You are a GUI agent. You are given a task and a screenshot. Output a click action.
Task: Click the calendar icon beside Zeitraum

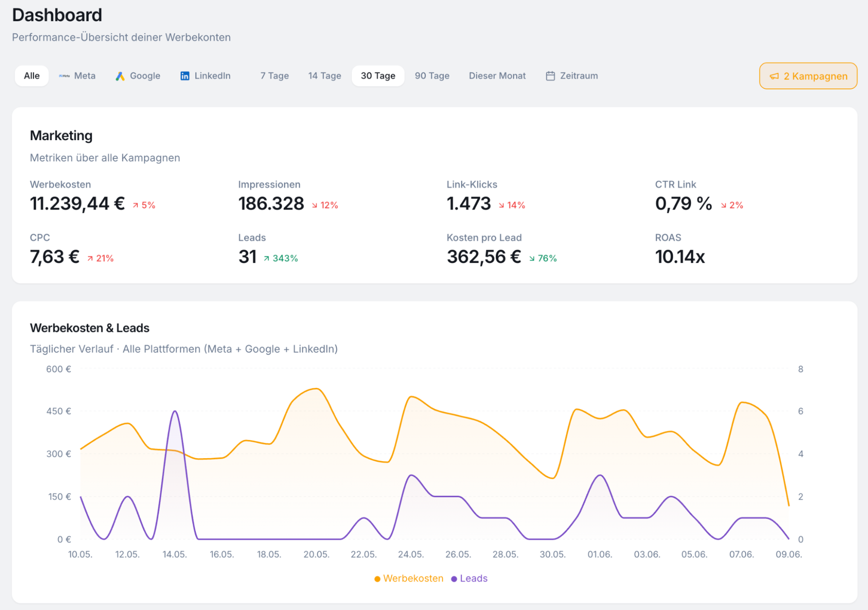(550, 76)
